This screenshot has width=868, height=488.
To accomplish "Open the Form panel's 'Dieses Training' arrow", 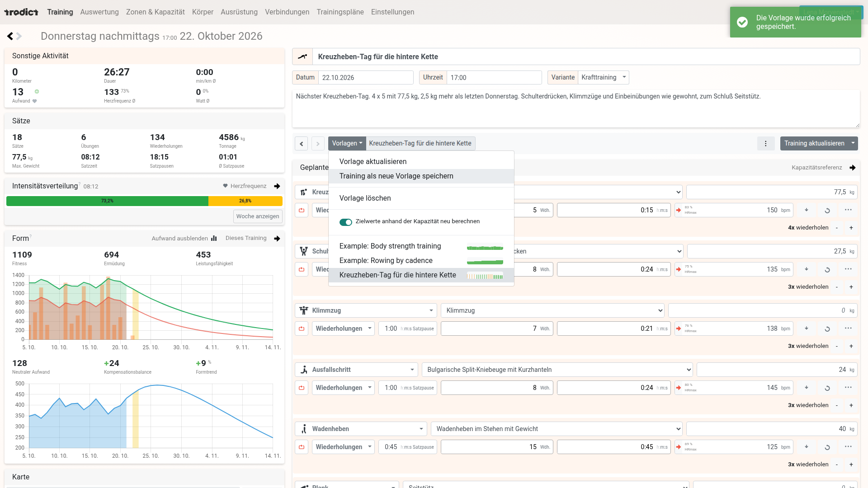I will tap(277, 239).
